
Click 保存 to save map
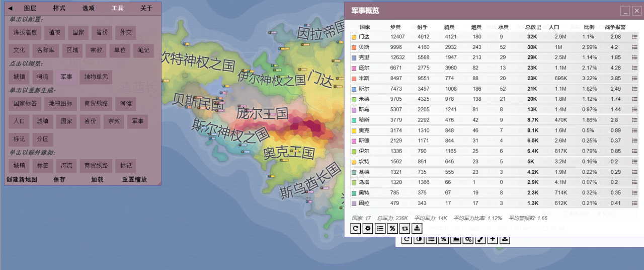pyautogui.click(x=59, y=179)
